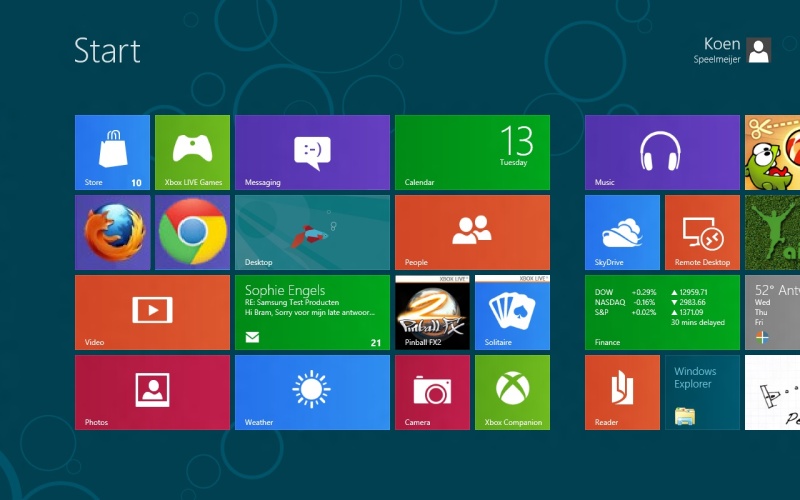The height and width of the screenshot is (500, 800).
Task: Click the Start heading text
Action: (x=107, y=51)
